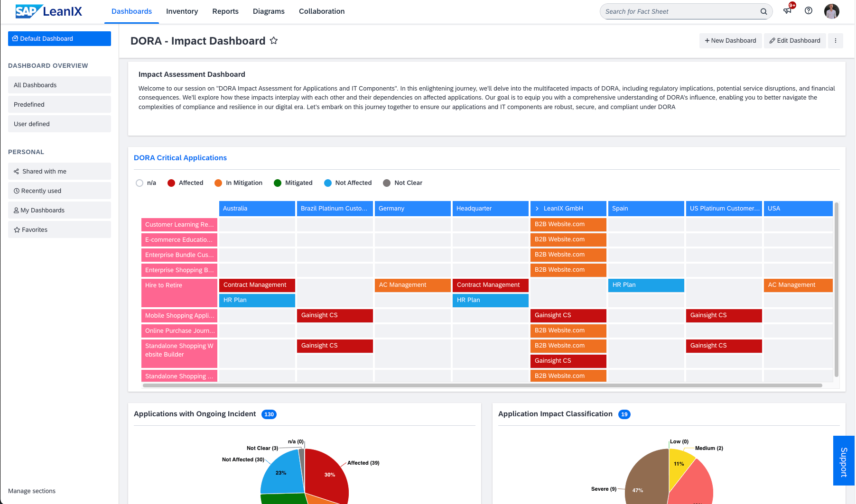Click the Customer Learning Re... row label

[x=179, y=225]
